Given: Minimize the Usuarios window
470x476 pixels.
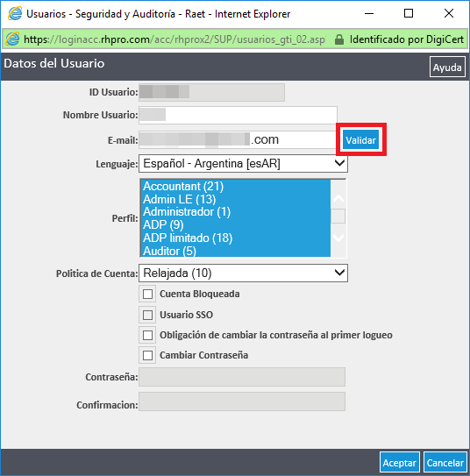Looking at the screenshot, I should pos(369,13).
